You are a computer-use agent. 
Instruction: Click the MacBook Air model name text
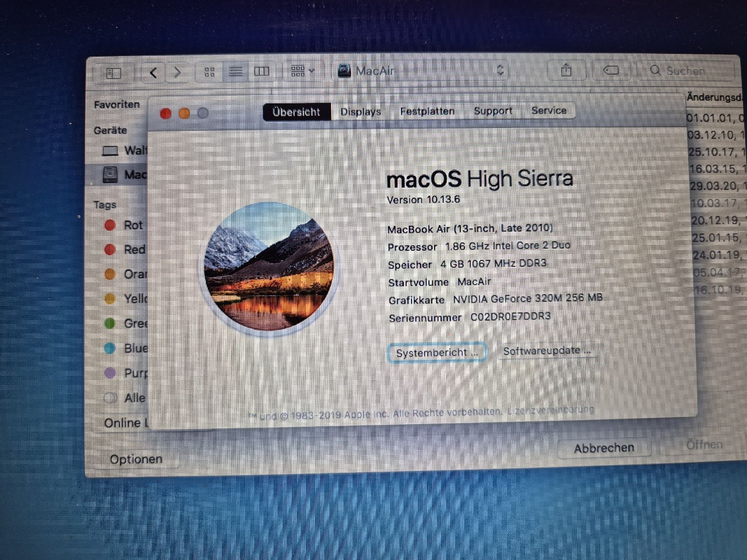[x=470, y=228]
